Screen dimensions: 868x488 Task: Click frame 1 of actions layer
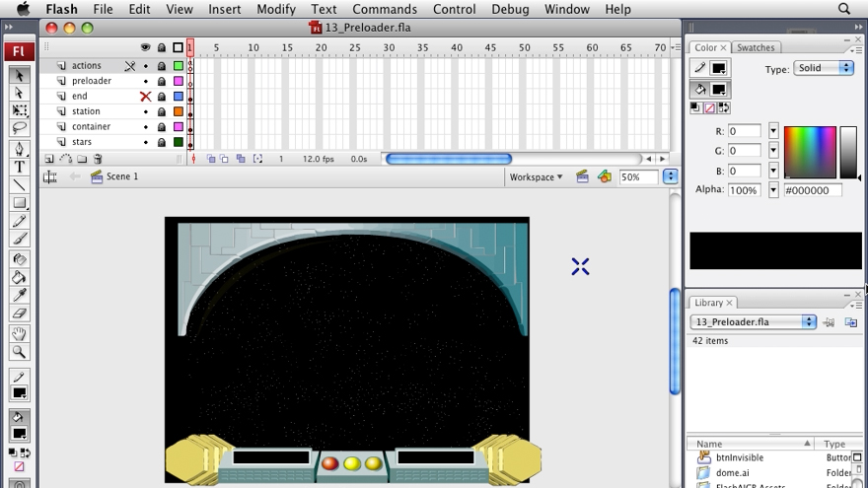190,66
